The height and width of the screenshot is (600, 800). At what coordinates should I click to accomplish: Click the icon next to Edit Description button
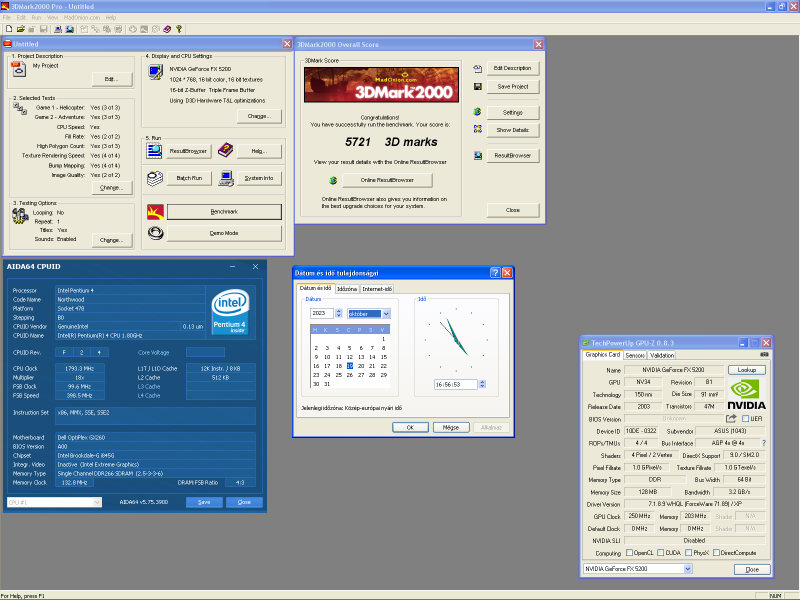(478, 68)
